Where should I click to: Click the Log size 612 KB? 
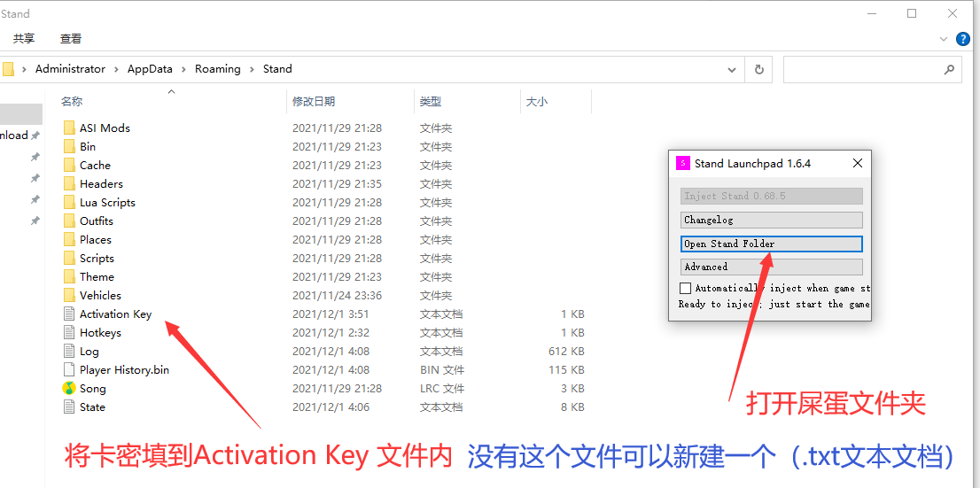566,351
